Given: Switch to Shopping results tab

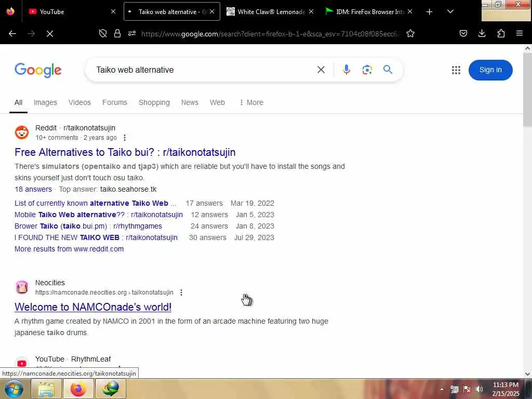Looking at the screenshot, I should [154, 102].
